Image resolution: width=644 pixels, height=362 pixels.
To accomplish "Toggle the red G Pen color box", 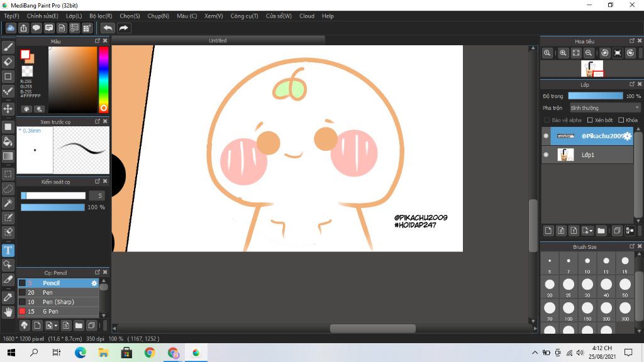I will click(x=22, y=312).
